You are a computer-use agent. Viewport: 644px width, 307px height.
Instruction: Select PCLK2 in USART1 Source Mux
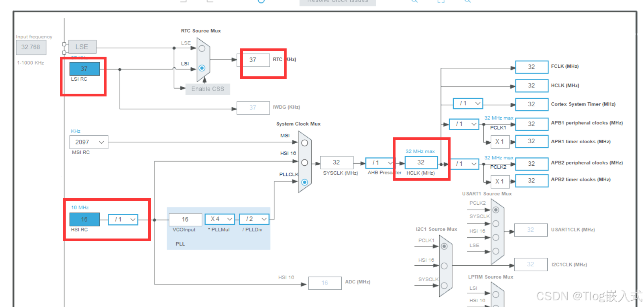coord(496,210)
